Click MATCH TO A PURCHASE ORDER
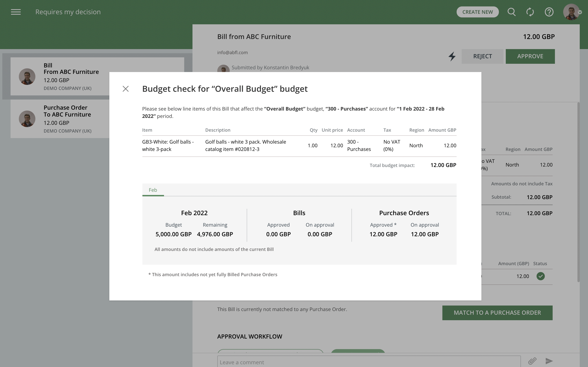The width and height of the screenshot is (588, 367). point(497,313)
